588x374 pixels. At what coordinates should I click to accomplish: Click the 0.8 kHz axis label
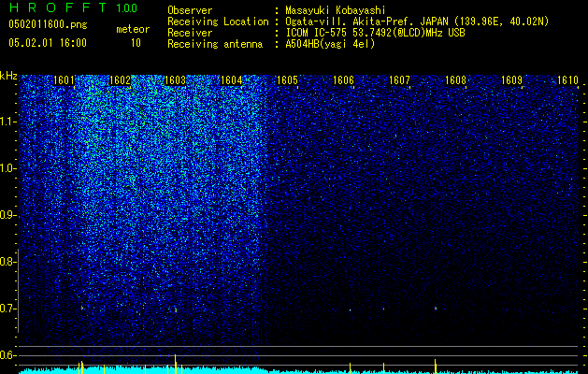[7, 262]
